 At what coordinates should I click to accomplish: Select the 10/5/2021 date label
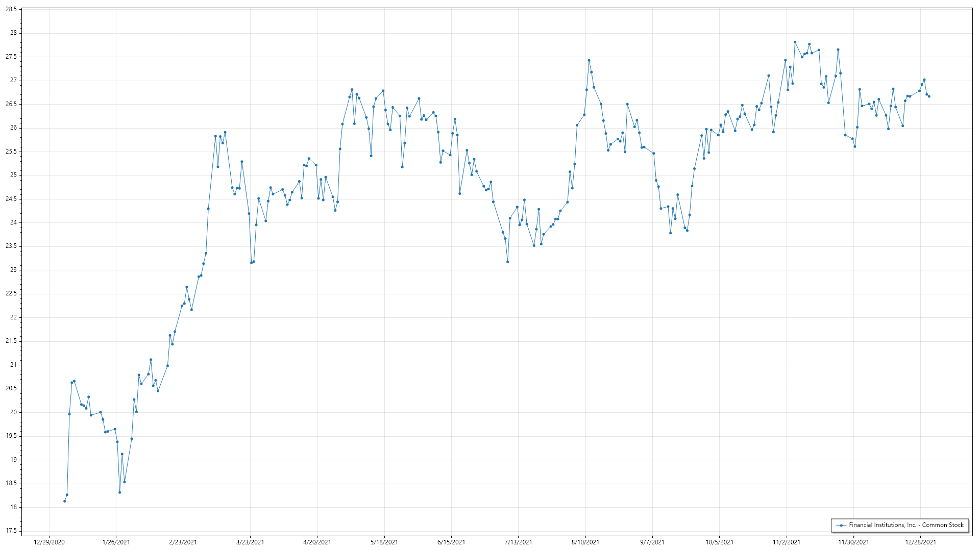[719, 542]
